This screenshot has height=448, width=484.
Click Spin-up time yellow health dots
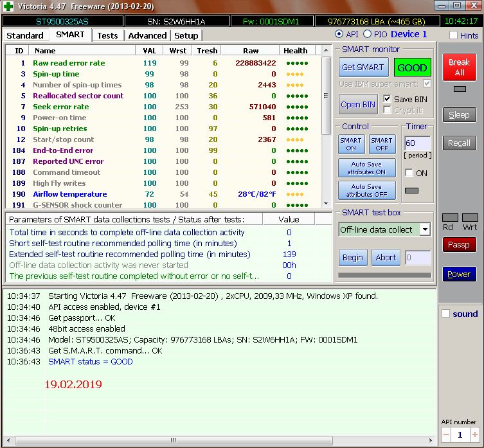[295, 74]
